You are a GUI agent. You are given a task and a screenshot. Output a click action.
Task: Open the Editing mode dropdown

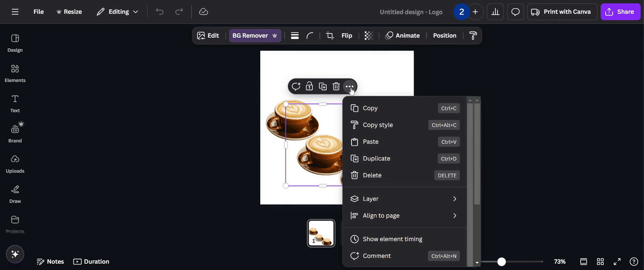117,12
